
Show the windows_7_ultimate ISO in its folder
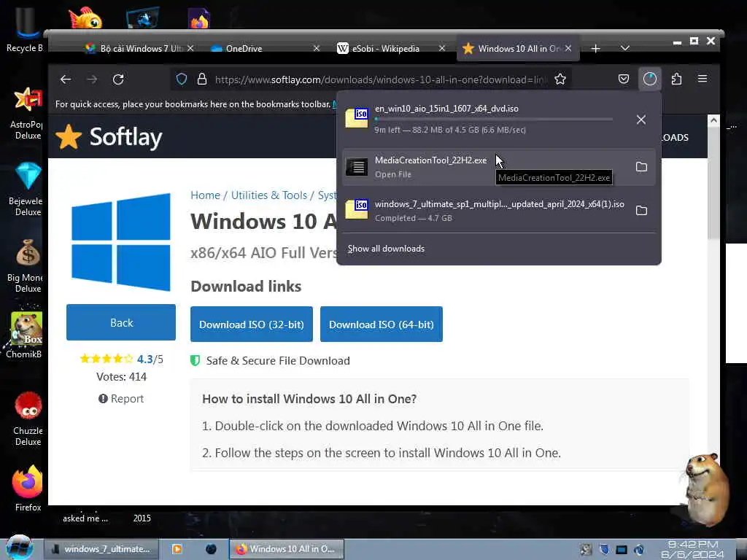tap(641, 211)
